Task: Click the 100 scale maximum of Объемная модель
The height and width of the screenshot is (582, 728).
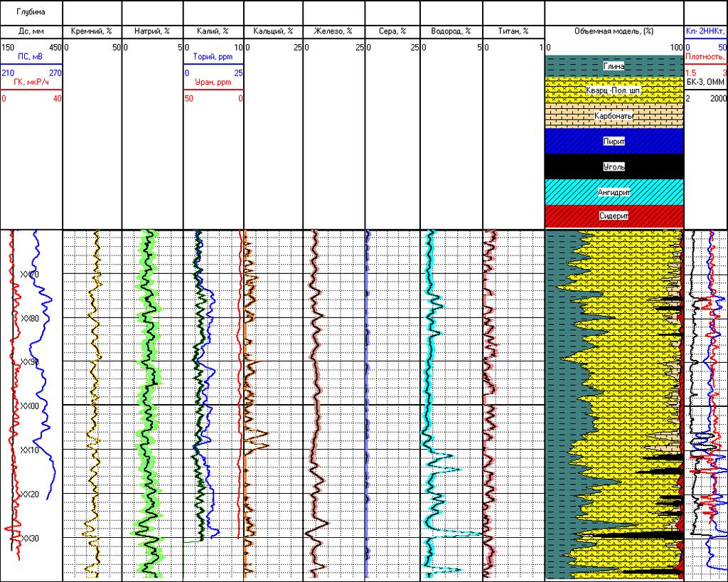Action: pyautogui.click(x=676, y=48)
